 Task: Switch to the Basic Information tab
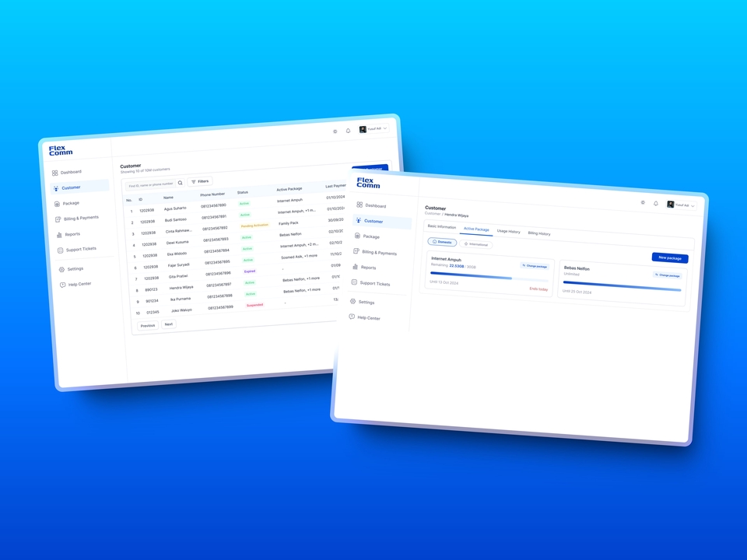click(x=442, y=226)
